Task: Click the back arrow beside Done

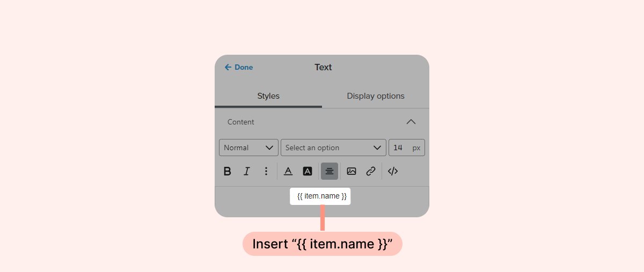Action: coord(228,67)
